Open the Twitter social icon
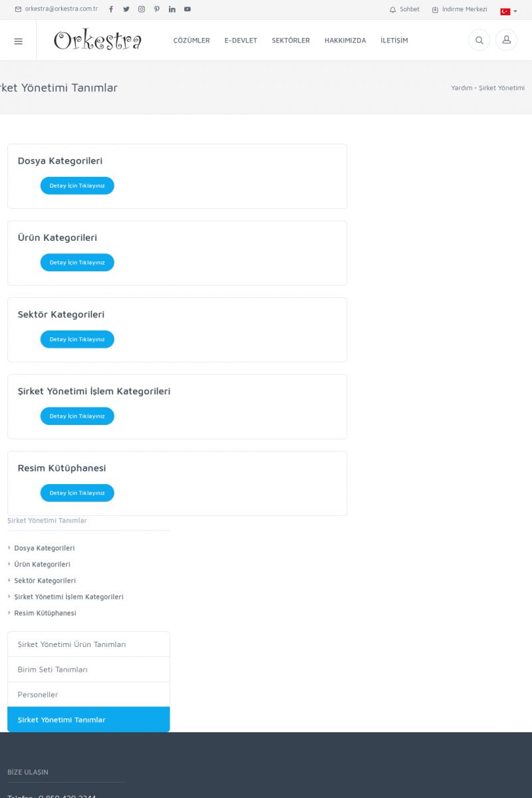Screen dimensions: 532x798 126,9
